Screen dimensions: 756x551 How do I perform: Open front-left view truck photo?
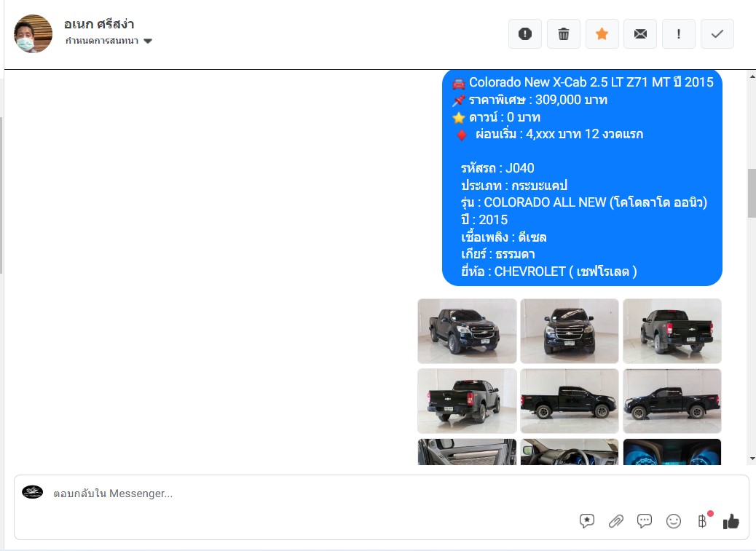click(x=467, y=331)
